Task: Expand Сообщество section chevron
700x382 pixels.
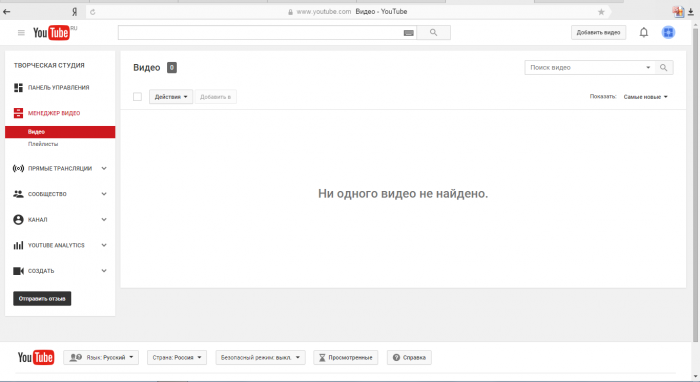Action: coord(104,194)
